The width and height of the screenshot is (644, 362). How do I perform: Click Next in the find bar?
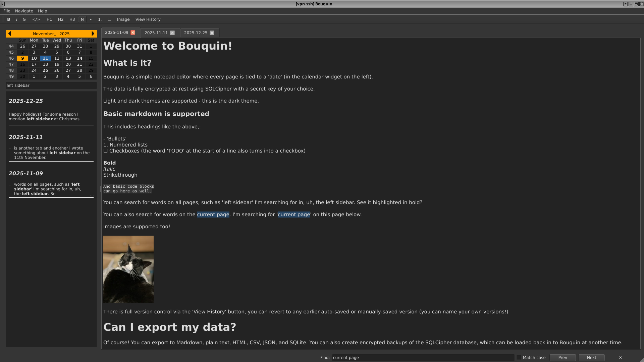[591, 358]
